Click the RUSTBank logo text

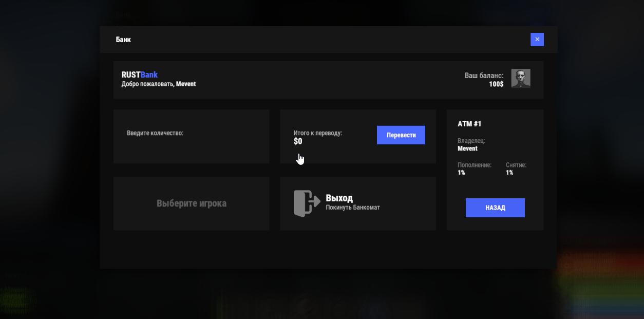(139, 75)
